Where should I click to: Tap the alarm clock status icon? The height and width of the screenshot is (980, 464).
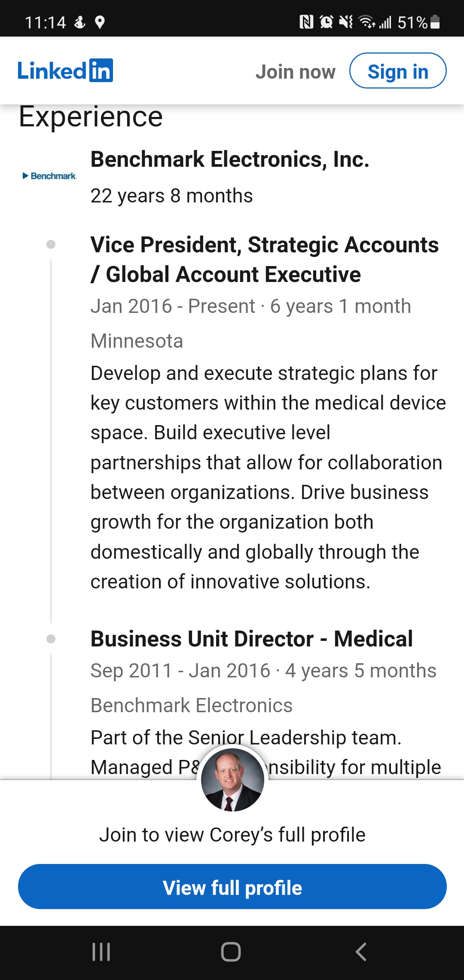point(327,22)
